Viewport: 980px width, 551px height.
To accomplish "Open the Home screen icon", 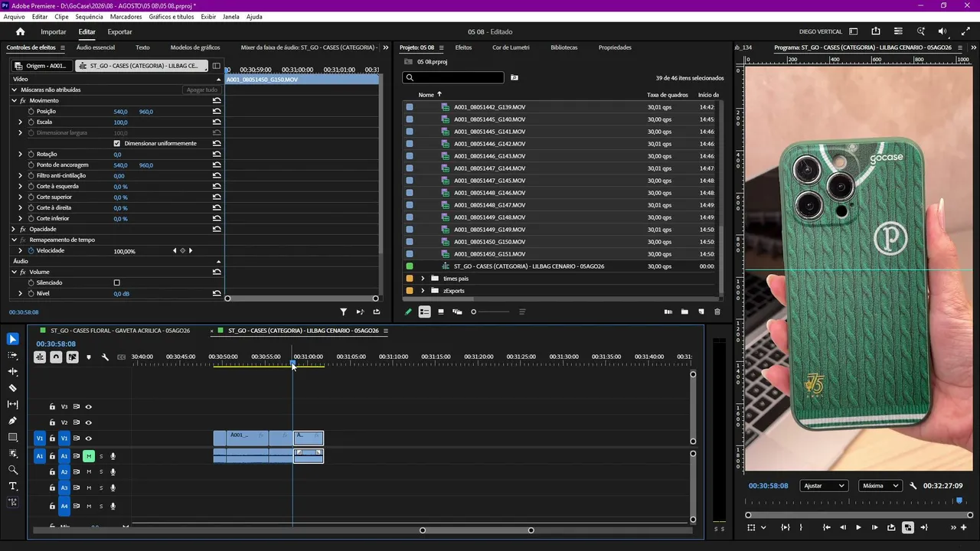I will (x=21, y=32).
